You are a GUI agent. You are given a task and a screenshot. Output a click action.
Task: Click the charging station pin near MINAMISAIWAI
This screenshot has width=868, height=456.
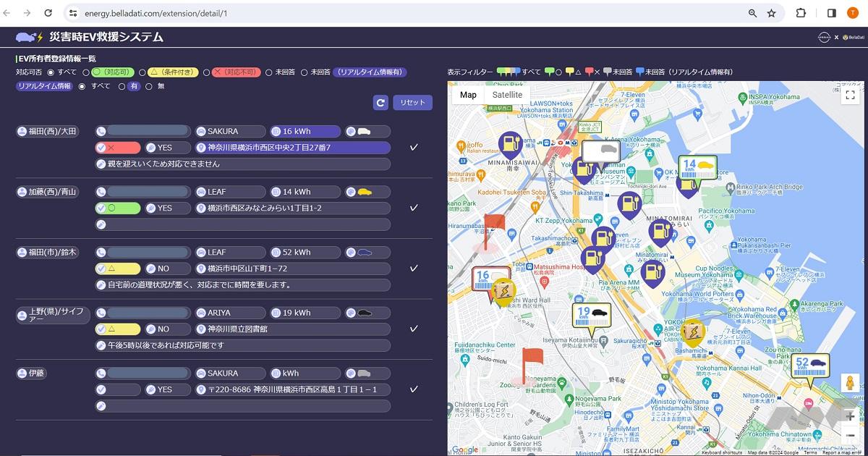(x=511, y=143)
